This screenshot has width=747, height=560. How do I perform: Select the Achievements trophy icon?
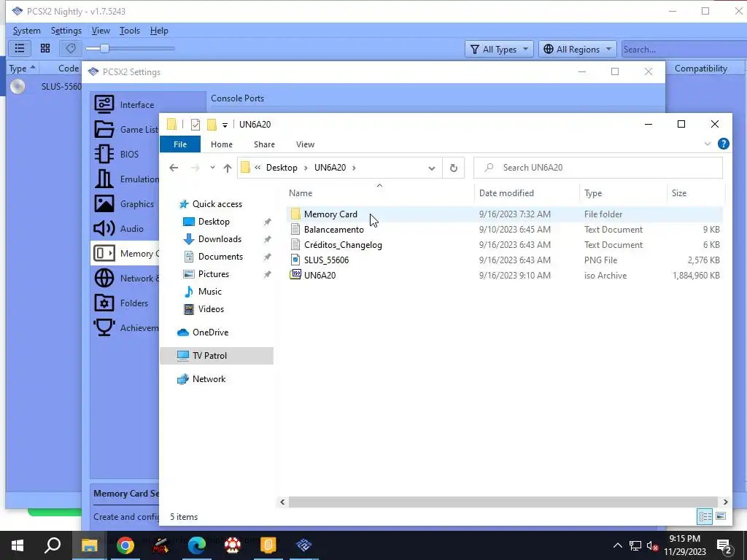[104, 327]
